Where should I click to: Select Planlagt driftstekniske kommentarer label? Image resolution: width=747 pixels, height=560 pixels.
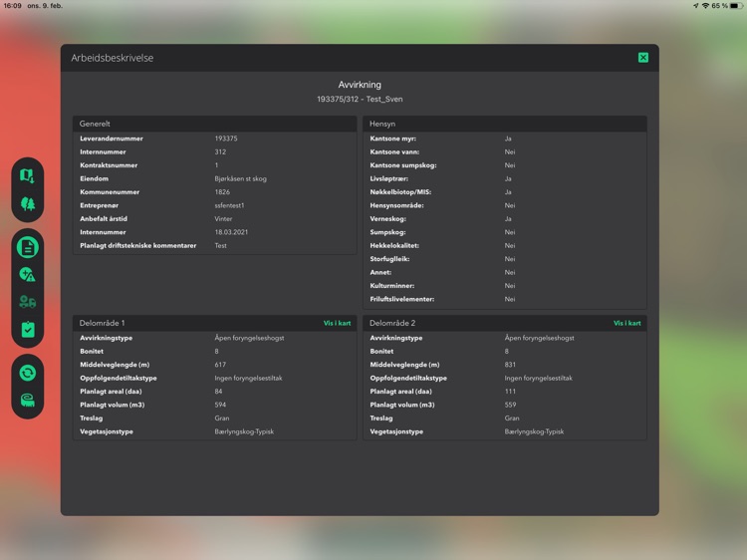(138, 245)
